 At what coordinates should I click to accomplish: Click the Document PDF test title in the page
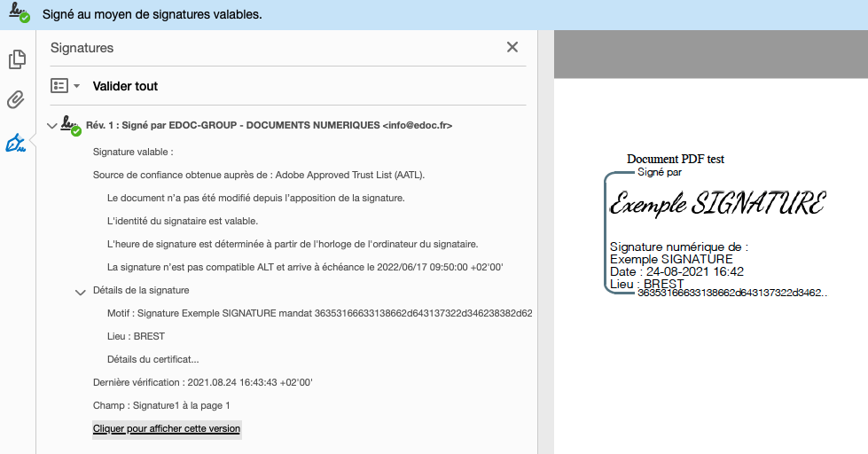point(676,159)
